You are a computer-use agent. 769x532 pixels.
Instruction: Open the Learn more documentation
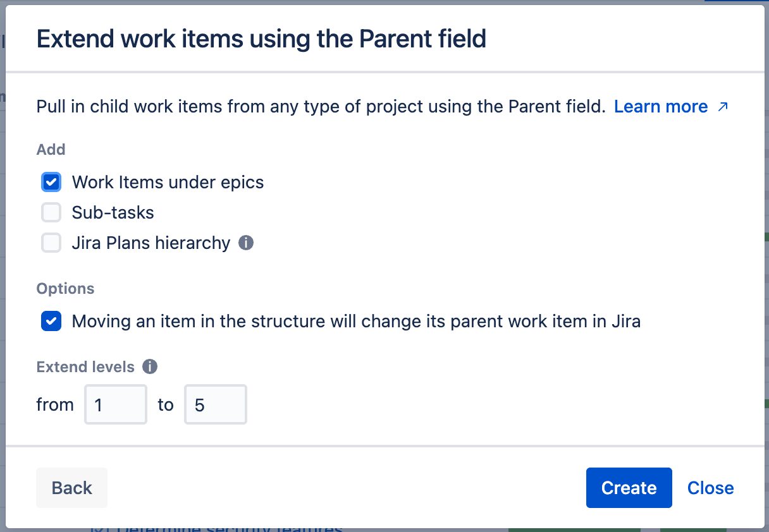click(x=660, y=106)
